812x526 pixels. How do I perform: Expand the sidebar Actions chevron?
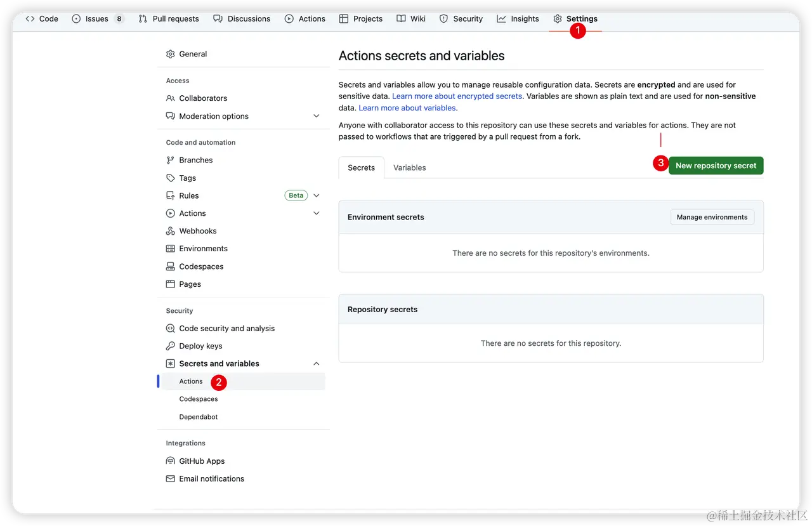(317, 213)
